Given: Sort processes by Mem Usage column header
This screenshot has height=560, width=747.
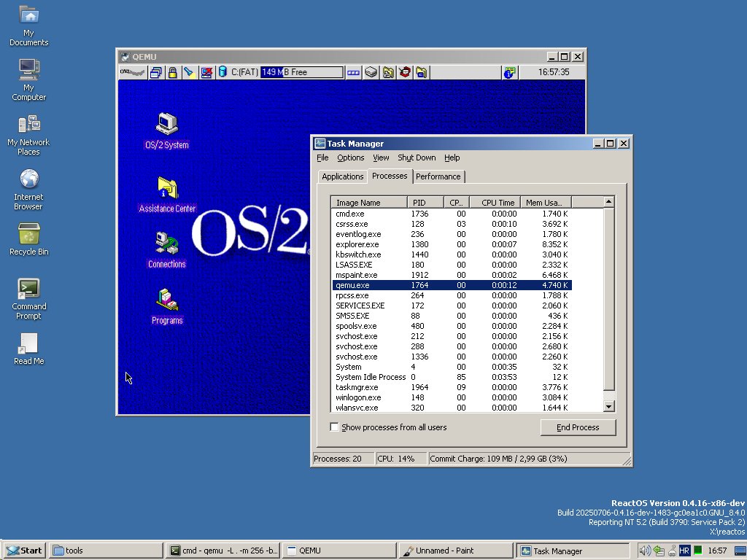Looking at the screenshot, I should pyautogui.click(x=546, y=203).
